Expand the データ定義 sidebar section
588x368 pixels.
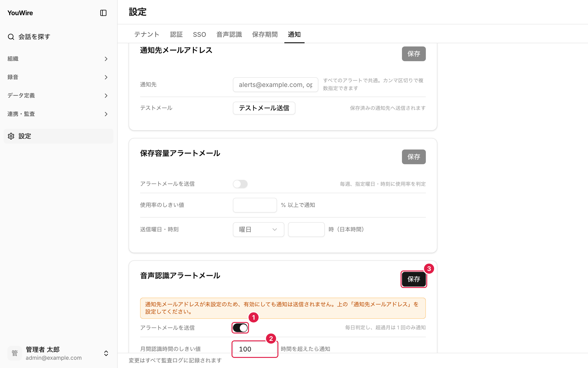(x=58, y=95)
